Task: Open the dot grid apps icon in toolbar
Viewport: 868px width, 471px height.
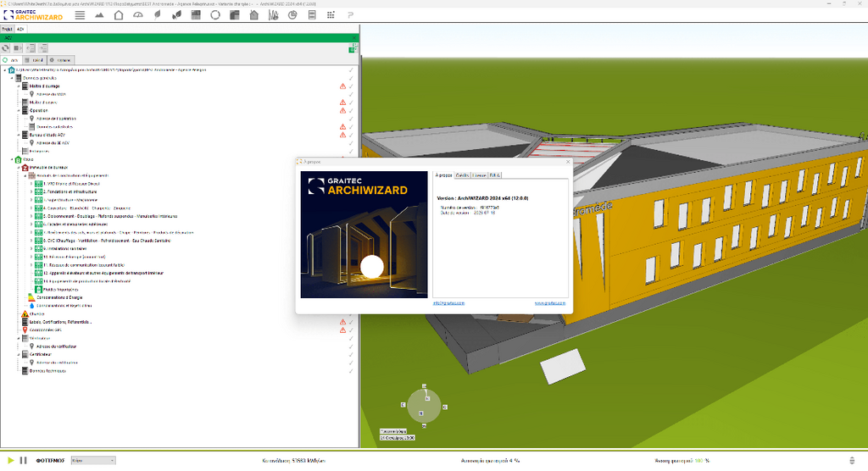Action: (331, 15)
